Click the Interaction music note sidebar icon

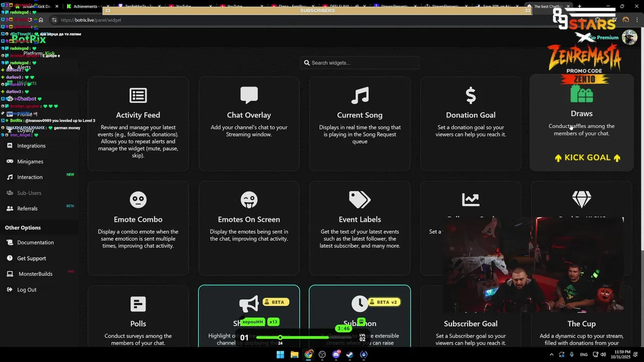tap(10, 177)
